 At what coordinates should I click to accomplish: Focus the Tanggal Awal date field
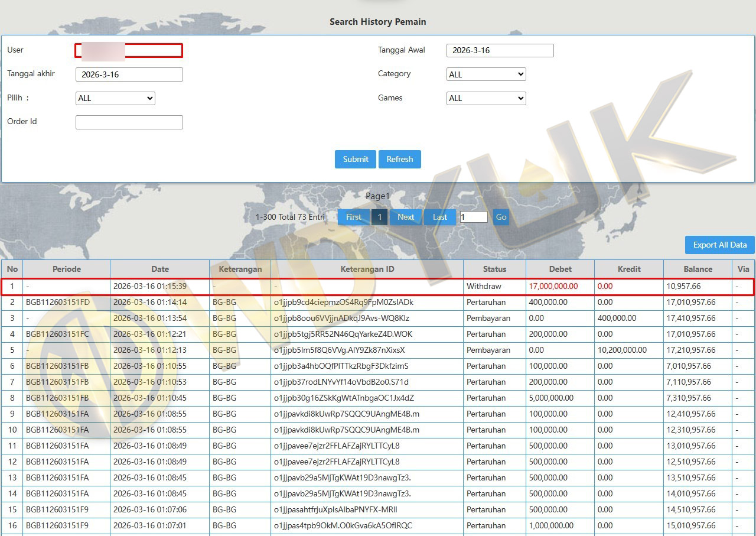point(500,51)
